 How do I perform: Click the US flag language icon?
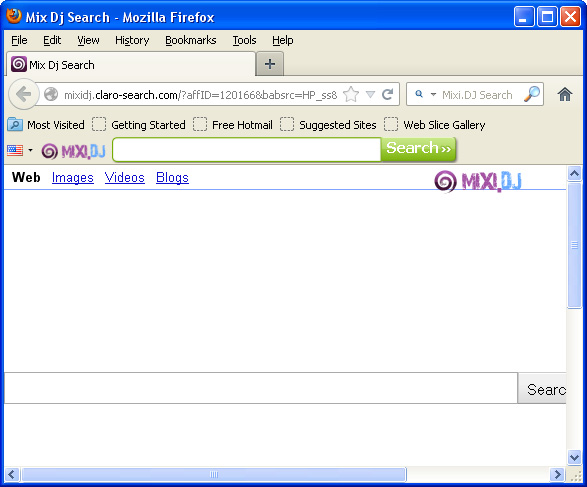15,150
